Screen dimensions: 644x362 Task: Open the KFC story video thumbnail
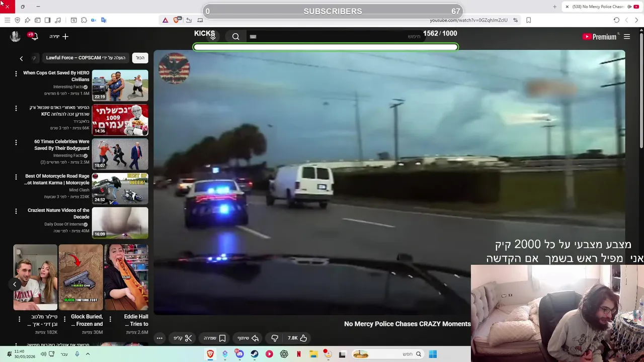click(120, 120)
